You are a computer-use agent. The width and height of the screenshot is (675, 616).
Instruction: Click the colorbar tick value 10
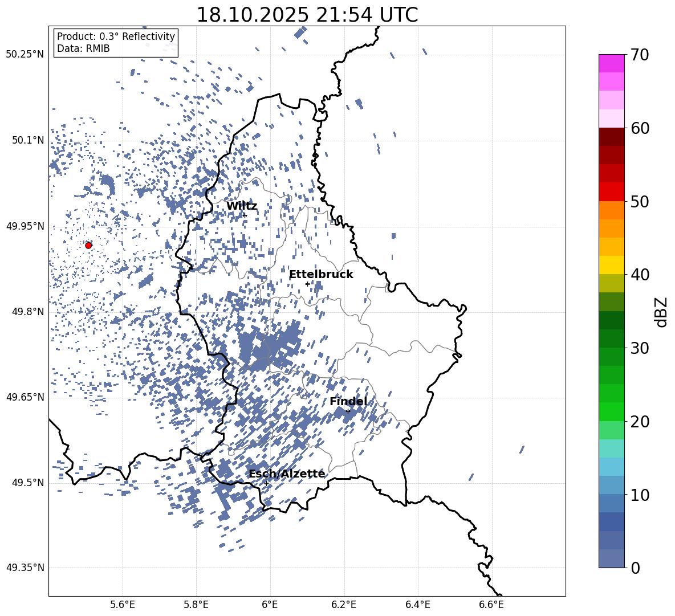click(640, 495)
